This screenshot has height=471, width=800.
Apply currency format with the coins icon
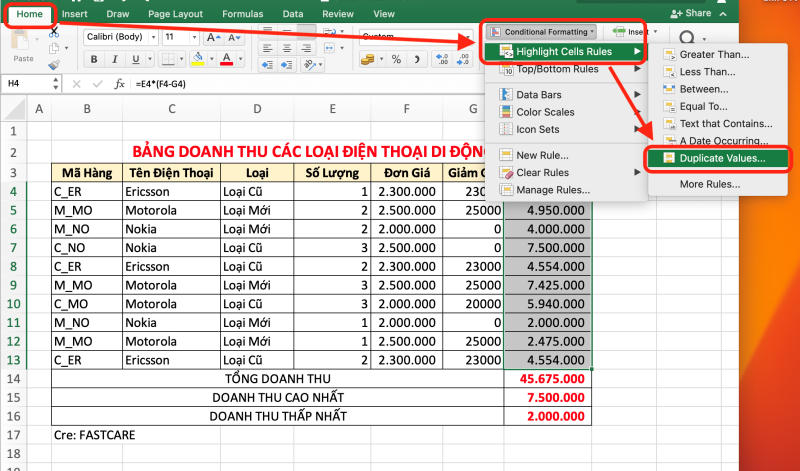point(367,60)
